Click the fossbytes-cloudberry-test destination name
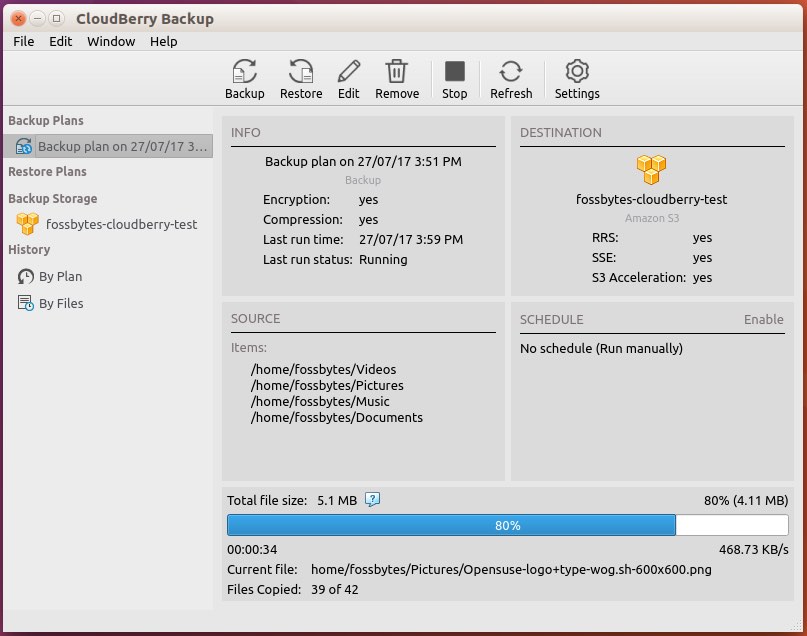807x636 pixels. [x=651, y=199]
